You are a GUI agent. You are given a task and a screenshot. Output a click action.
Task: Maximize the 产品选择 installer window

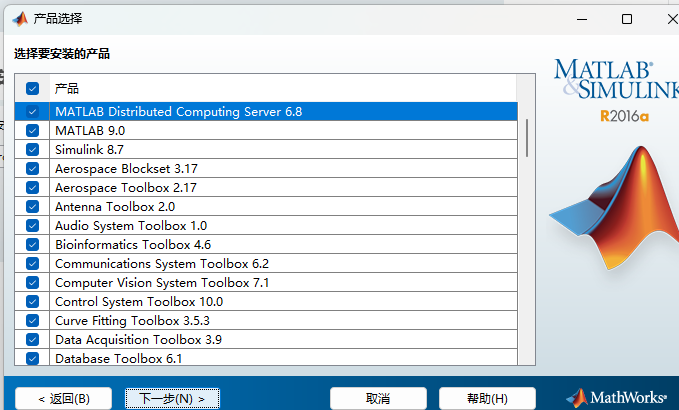627,19
